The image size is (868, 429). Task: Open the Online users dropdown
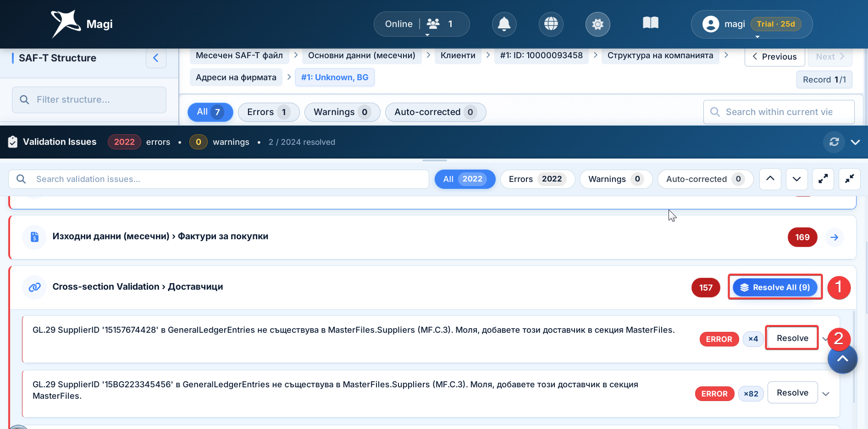pos(421,24)
